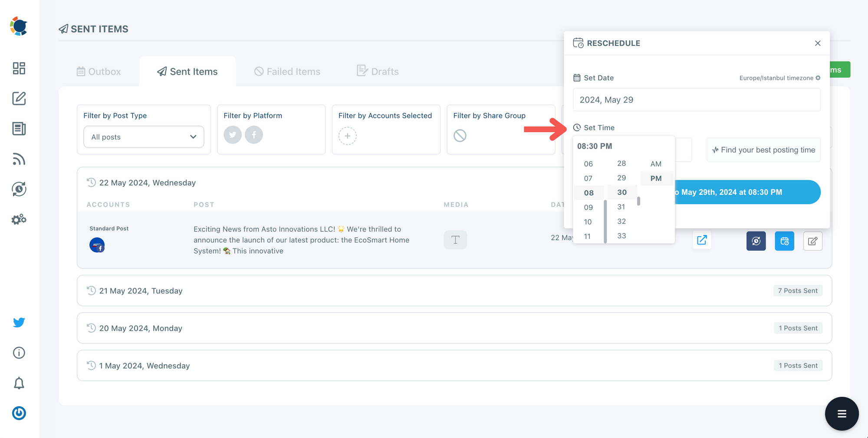Select hour 07 in time picker
Image resolution: width=868 pixels, height=438 pixels.
(x=589, y=178)
